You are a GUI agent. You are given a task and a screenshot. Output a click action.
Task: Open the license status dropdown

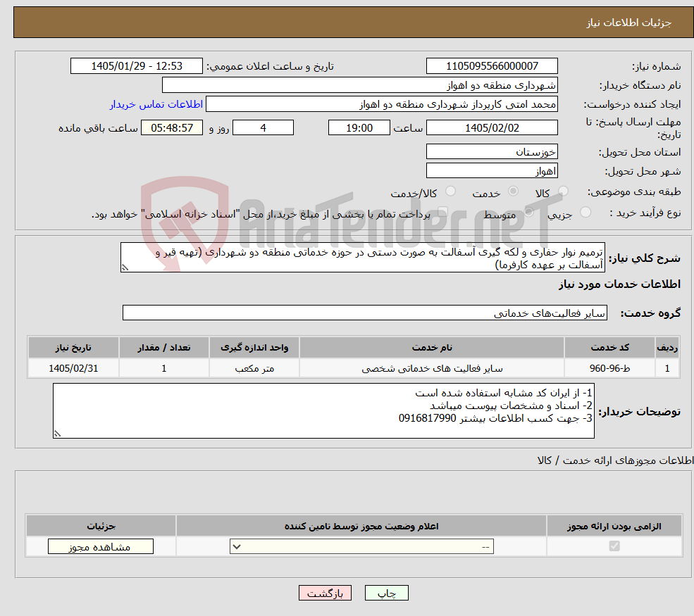pos(361,546)
